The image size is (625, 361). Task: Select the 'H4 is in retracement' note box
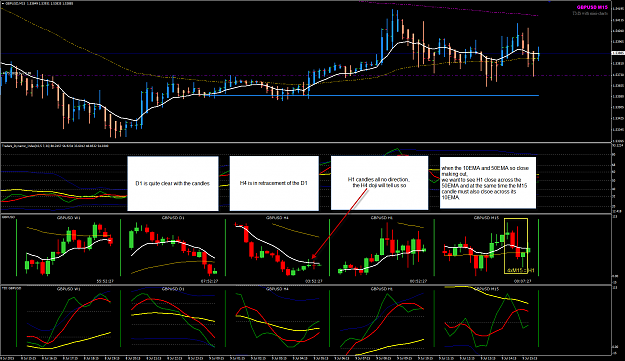pyautogui.click(x=274, y=183)
